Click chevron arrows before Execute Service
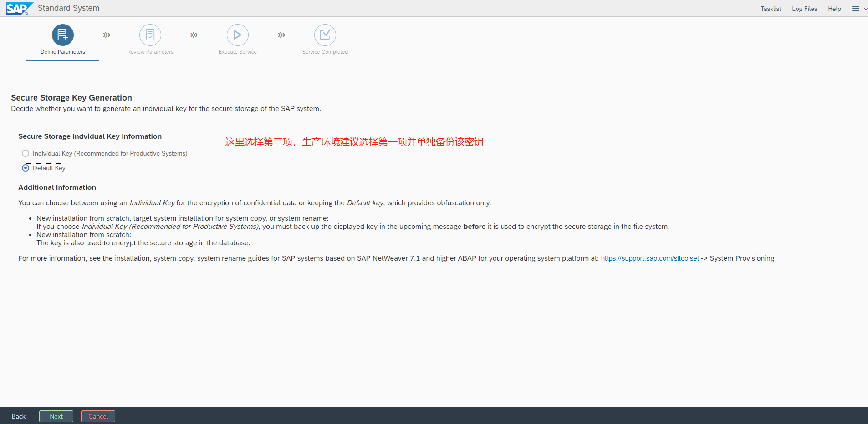 pyautogui.click(x=194, y=35)
